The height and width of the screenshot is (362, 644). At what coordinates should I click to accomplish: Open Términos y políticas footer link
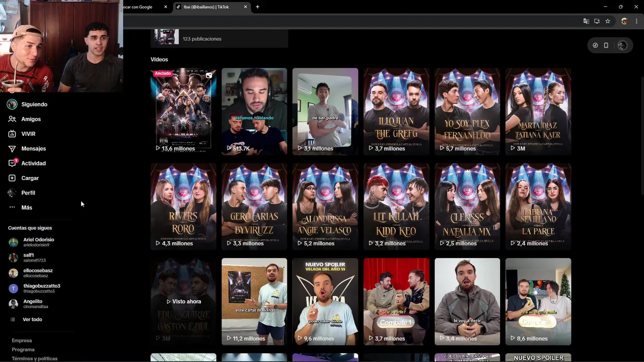pyautogui.click(x=35, y=359)
